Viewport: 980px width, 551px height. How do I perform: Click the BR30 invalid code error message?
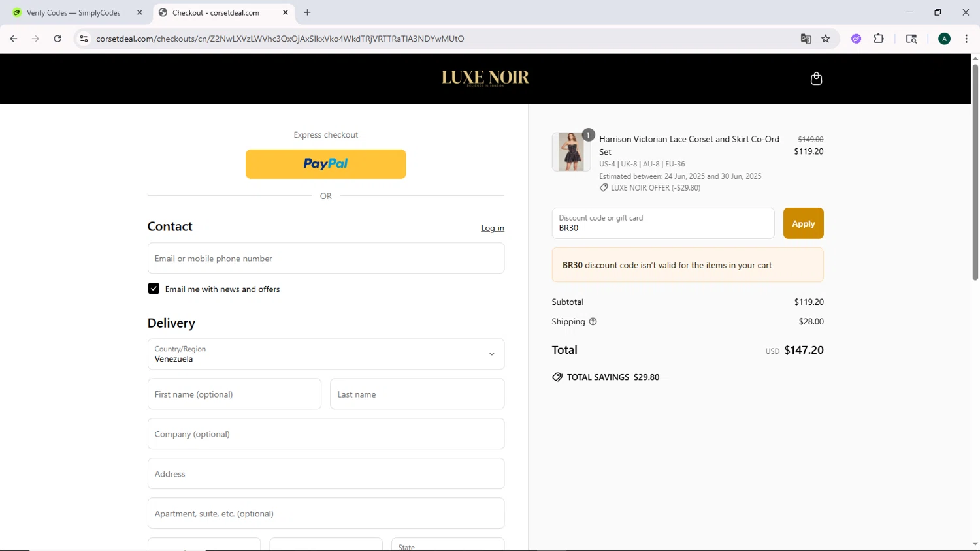pyautogui.click(x=687, y=265)
